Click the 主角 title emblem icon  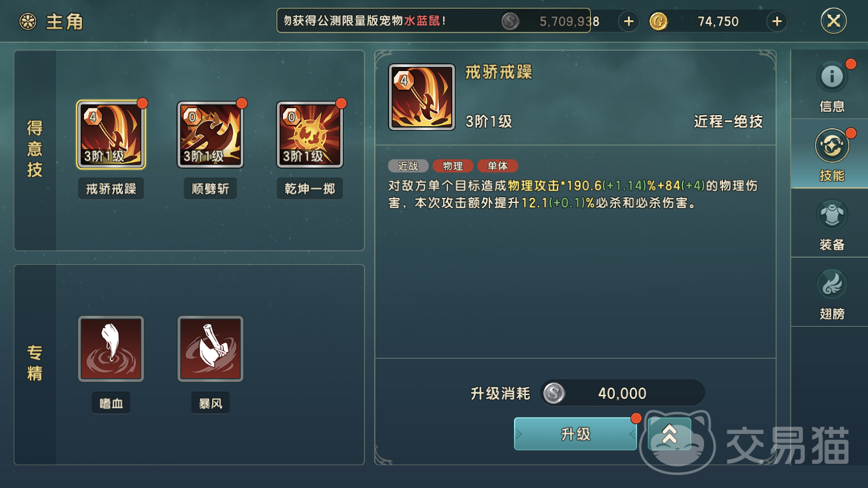[x=28, y=21]
